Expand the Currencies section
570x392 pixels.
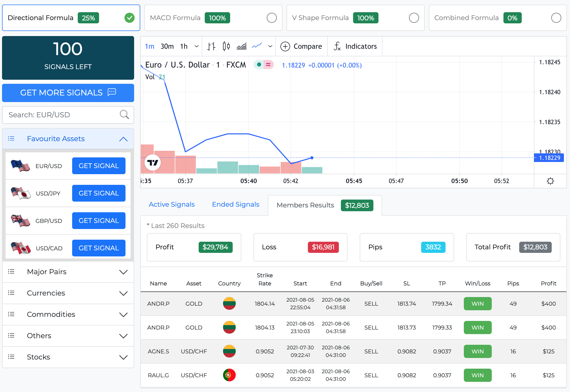(x=123, y=293)
